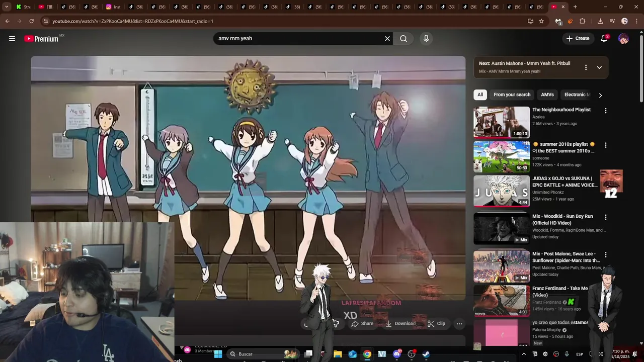Switch to the Kick stream tab

pos(23,7)
